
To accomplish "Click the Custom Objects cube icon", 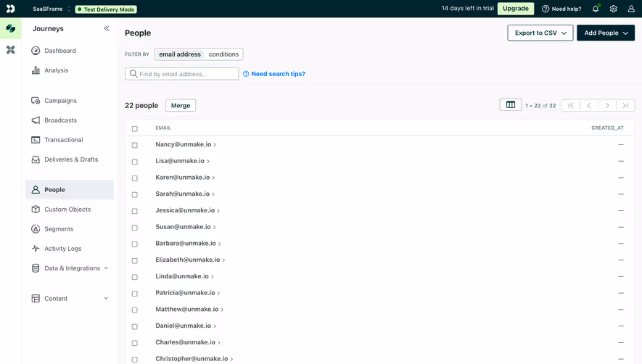I will [36, 210].
